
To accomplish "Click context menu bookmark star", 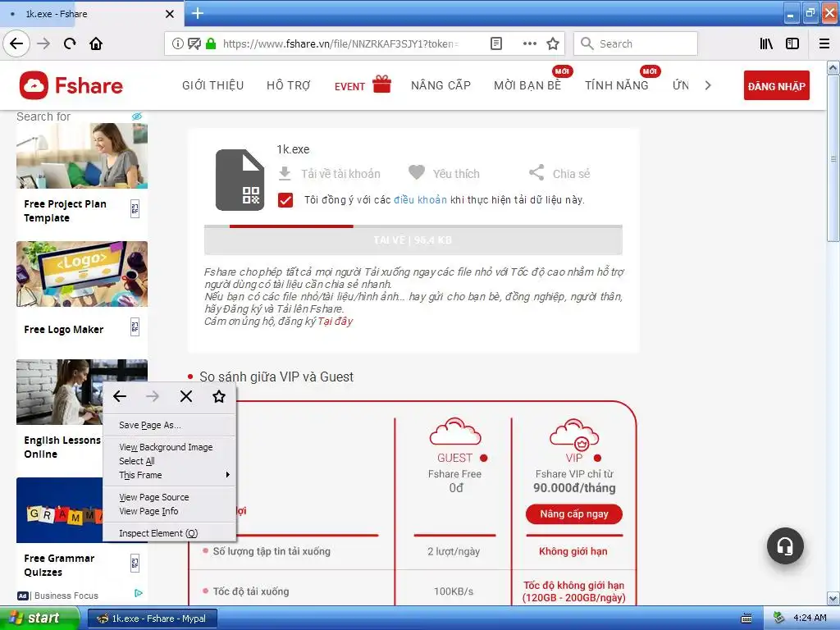I will tap(218, 396).
